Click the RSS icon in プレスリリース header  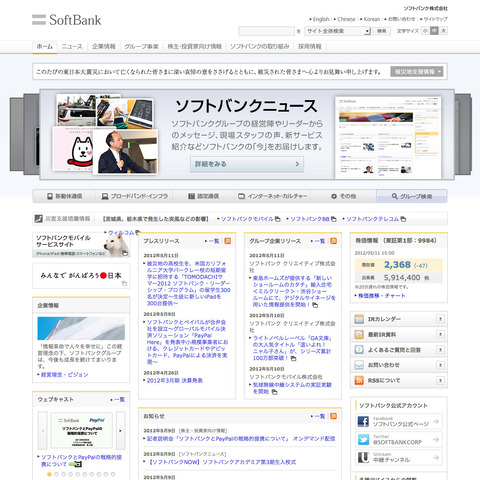228,241
